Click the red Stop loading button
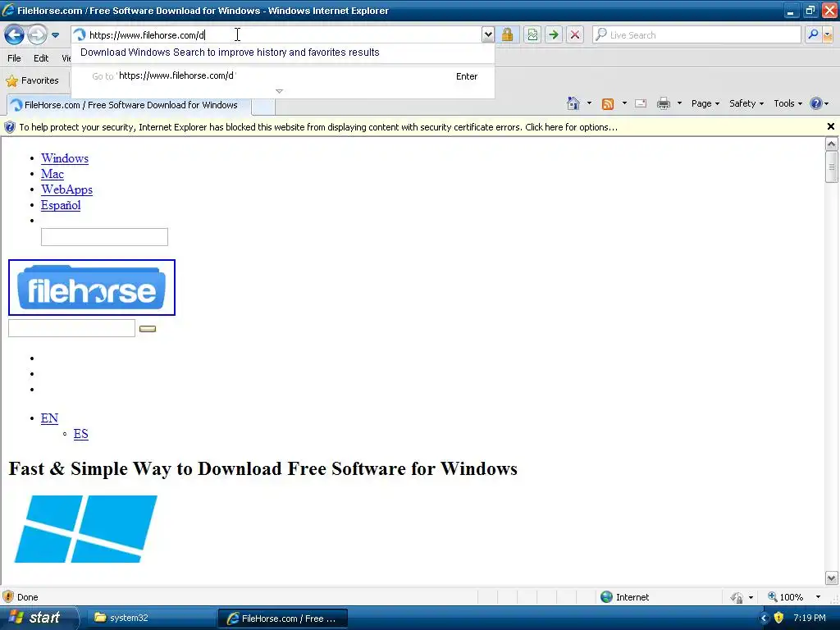This screenshot has width=840, height=630. (575, 34)
